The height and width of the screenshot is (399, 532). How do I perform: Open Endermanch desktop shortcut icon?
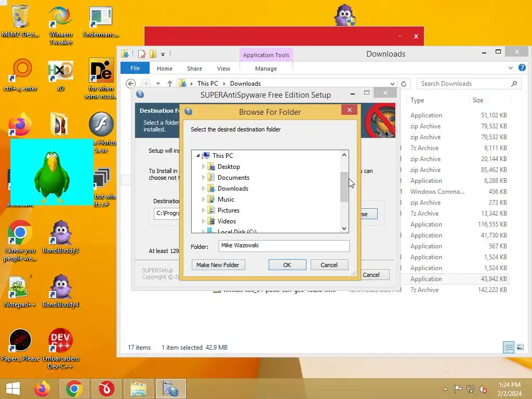[101, 21]
